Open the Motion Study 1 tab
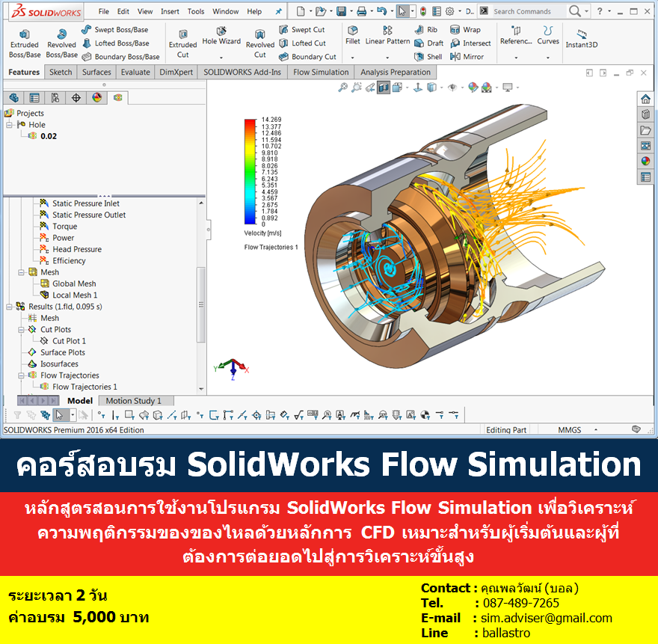 coord(135,400)
